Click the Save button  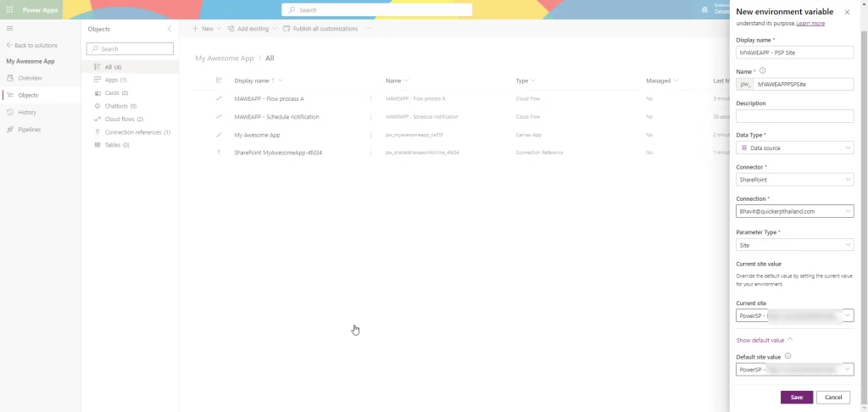[797, 397]
